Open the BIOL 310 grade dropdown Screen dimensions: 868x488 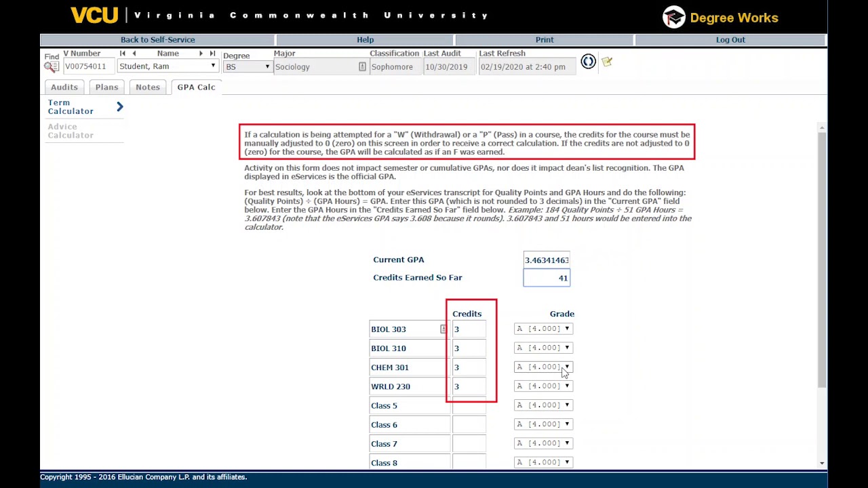pos(543,348)
